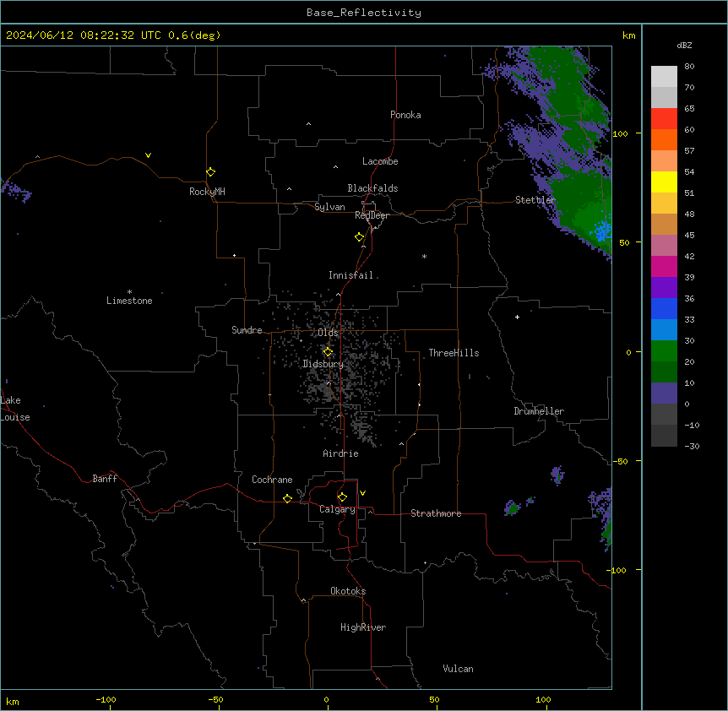Screen dimensions: 728x711
Task: Click the yellow V marker northeast of Calgary
Action: tap(362, 493)
